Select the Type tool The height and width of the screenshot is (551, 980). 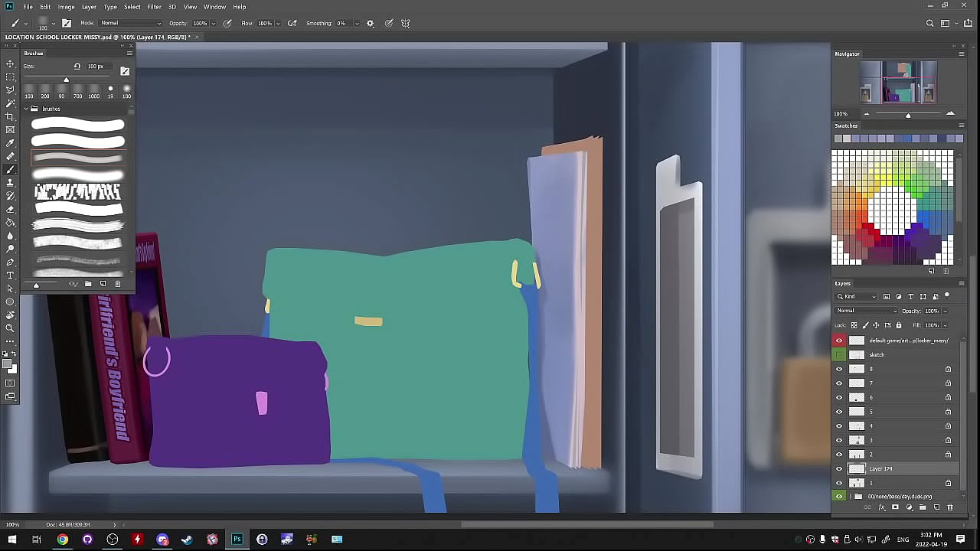10,275
